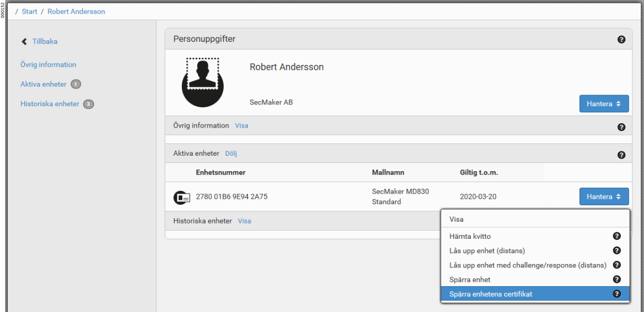This screenshot has height=312, width=644.
Task: Click help icon next to Spärra enhetens certifikat
Action: point(617,294)
